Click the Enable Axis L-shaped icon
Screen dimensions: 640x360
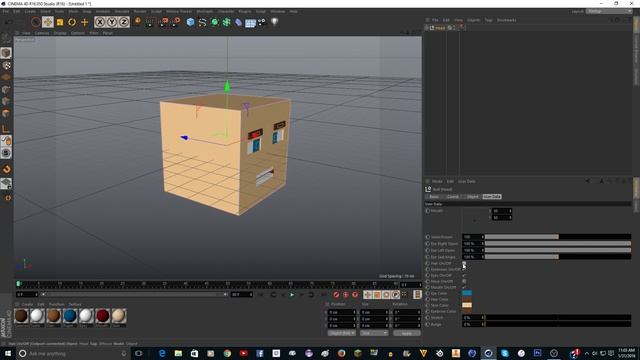(x=6, y=129)
